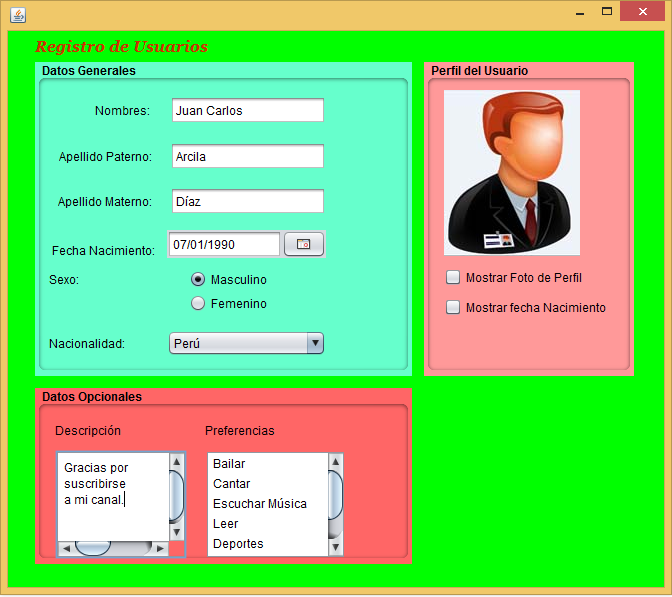The height and width of the screenshot is (597, 672).
Task: Click Descripción vertical scrollbar thumb
Action: 177,496
